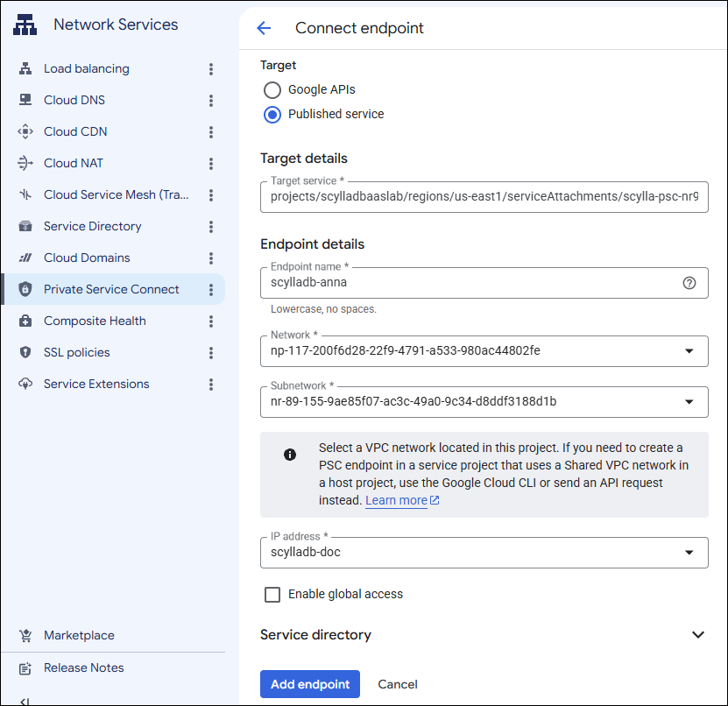The height and width of the screenshot is (706, 728).
Task: Open Release Notes in the sidebar
Action: pyautogui.click(x=83, y=668)
